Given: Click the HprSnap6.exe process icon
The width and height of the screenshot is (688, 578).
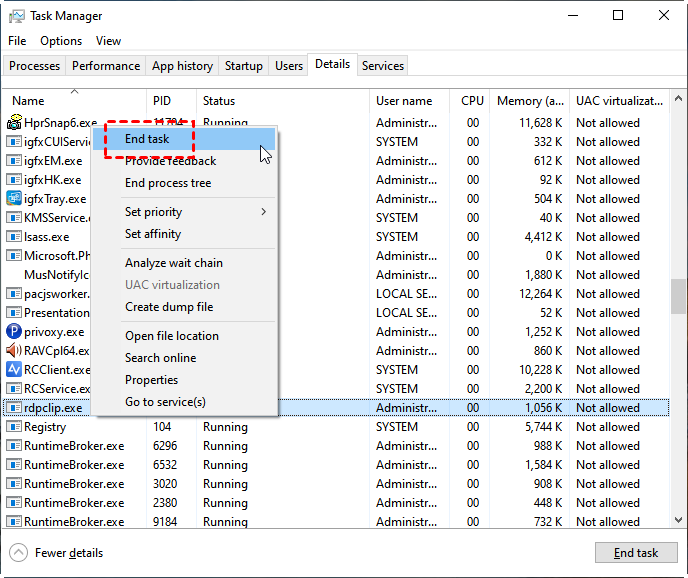Looking at the screenshot, I should coord(14,123).
